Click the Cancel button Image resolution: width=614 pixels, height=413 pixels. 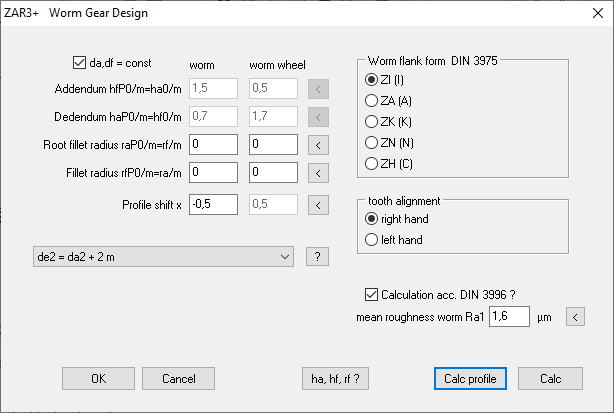[178, 379]
